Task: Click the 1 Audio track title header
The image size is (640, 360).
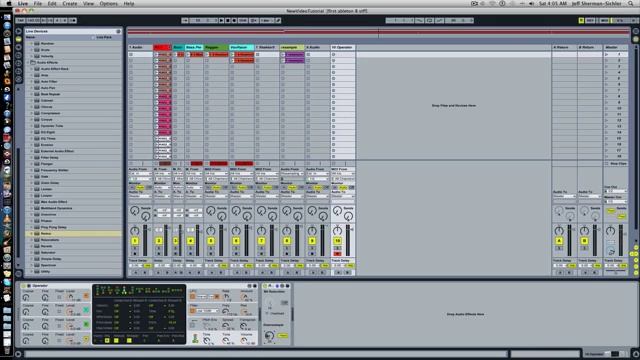Action: [x=140, y=47]
